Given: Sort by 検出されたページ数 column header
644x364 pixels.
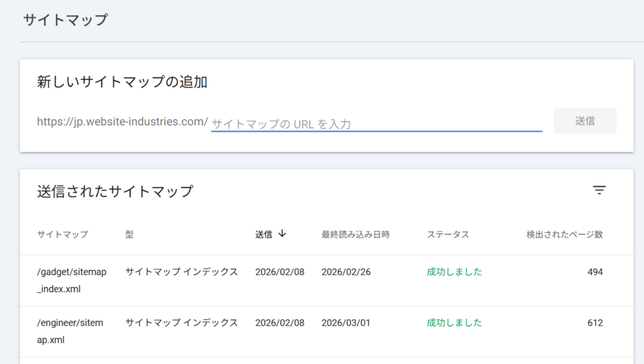Looking at the screenshot, I should click(x=564, y=234).
